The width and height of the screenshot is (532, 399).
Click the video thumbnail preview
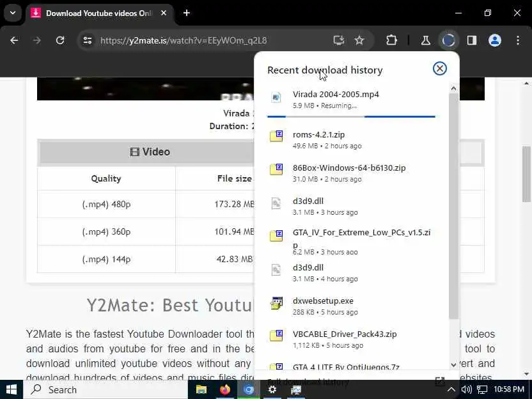[145, 88]
